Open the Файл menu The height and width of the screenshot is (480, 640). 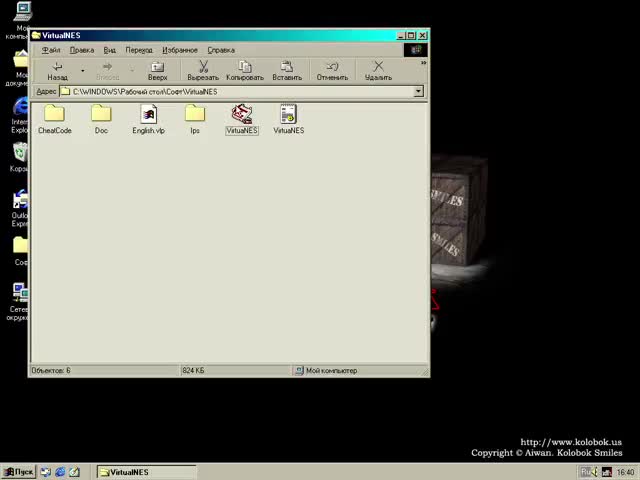(x=50, y=50)
